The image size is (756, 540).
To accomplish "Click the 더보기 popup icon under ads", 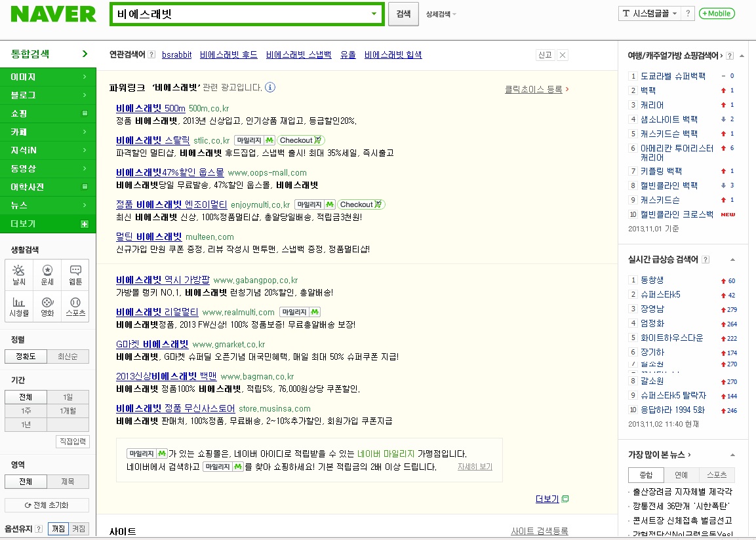I will pyautogui.click(x=566, y=499).
